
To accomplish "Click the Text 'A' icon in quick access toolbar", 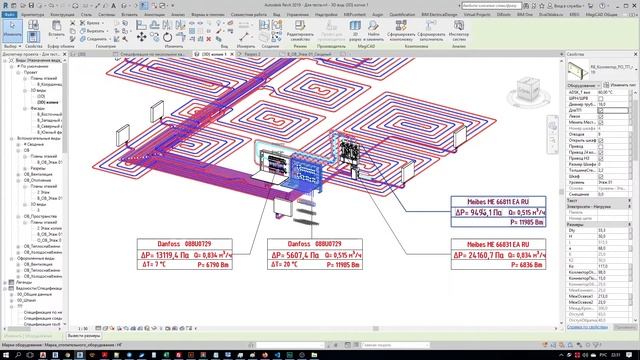I will tap(113, 6).
